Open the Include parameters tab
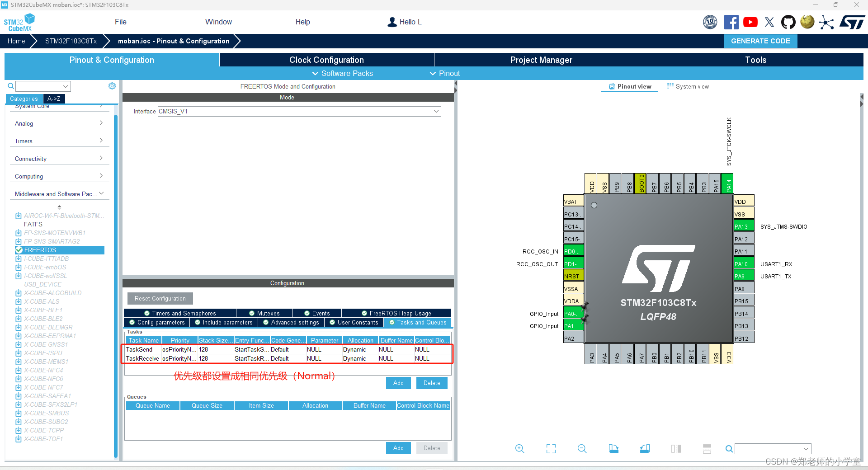The image size is (868, 470). click(224, 322)
